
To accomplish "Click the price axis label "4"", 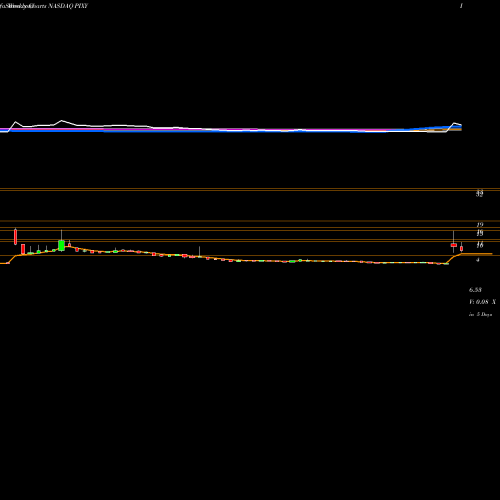I will coord(478,260).
